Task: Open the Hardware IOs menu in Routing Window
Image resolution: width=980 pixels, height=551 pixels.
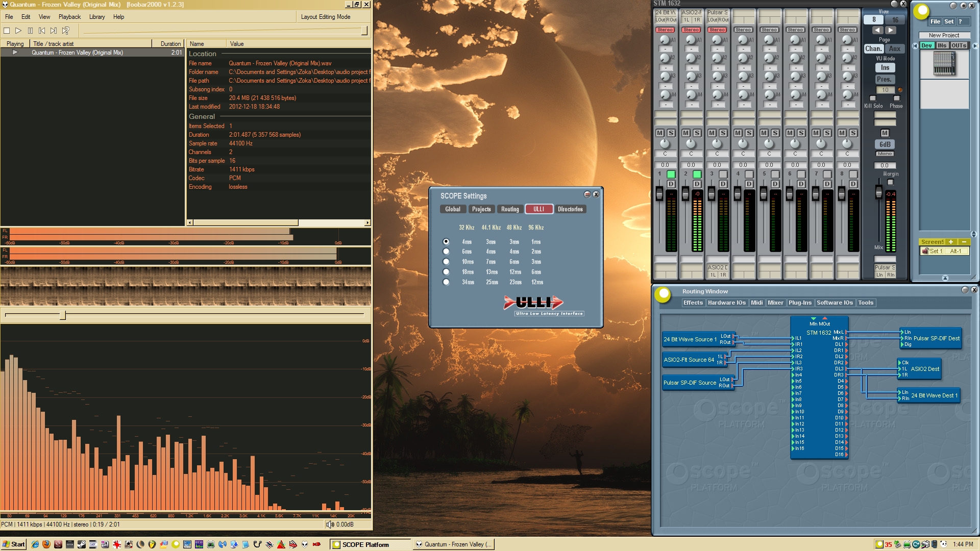Action: (x=727, y=303)
